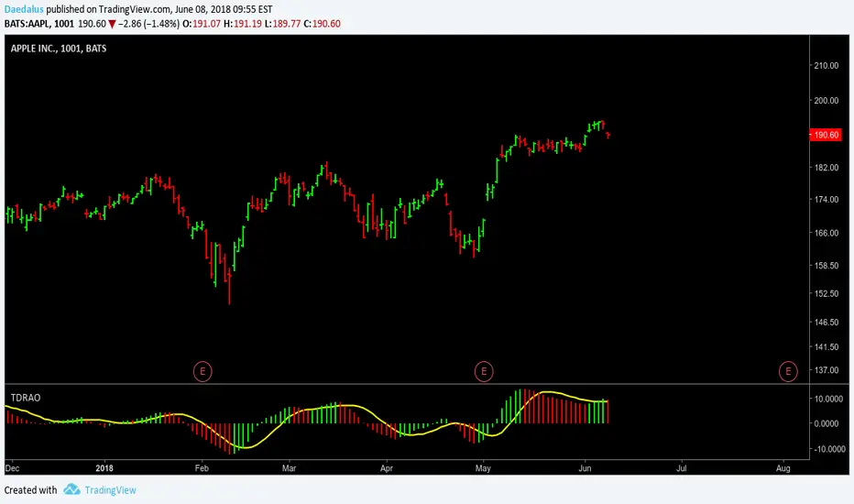Click the L:189.77 low value

(x=282, y=24)
